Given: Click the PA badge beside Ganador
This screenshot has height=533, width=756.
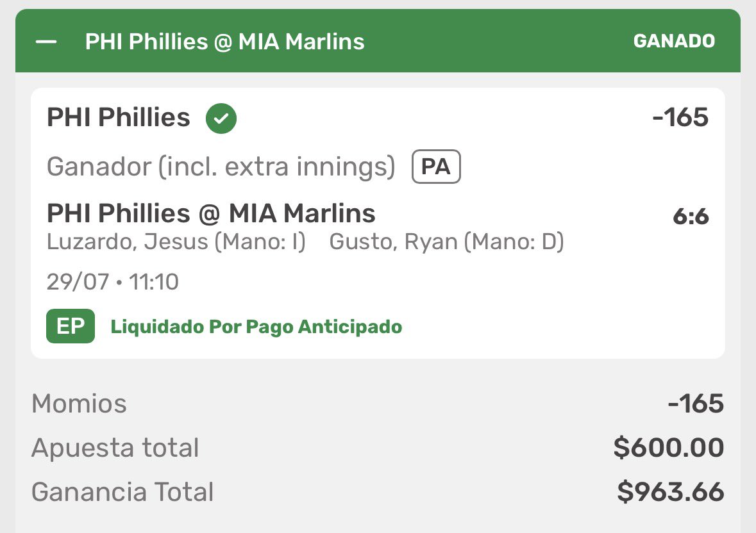Looking at the screenshot, I should pyautogui.click(x=436, y=167).
